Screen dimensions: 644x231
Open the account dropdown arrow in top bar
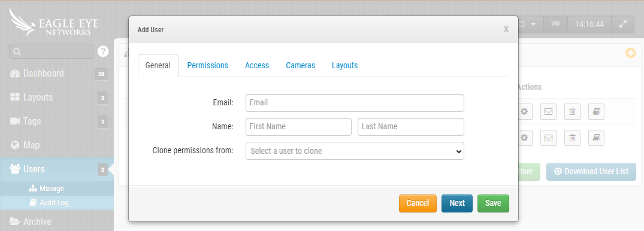(533, 24)
